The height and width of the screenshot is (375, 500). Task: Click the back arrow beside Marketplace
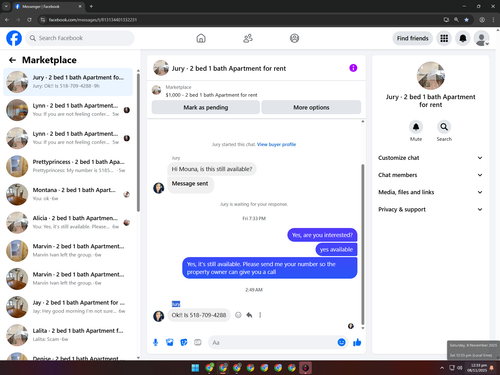click(12, 60)
